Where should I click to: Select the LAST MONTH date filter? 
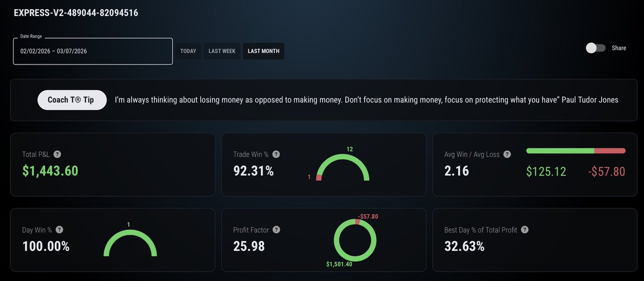coord(264,51)
